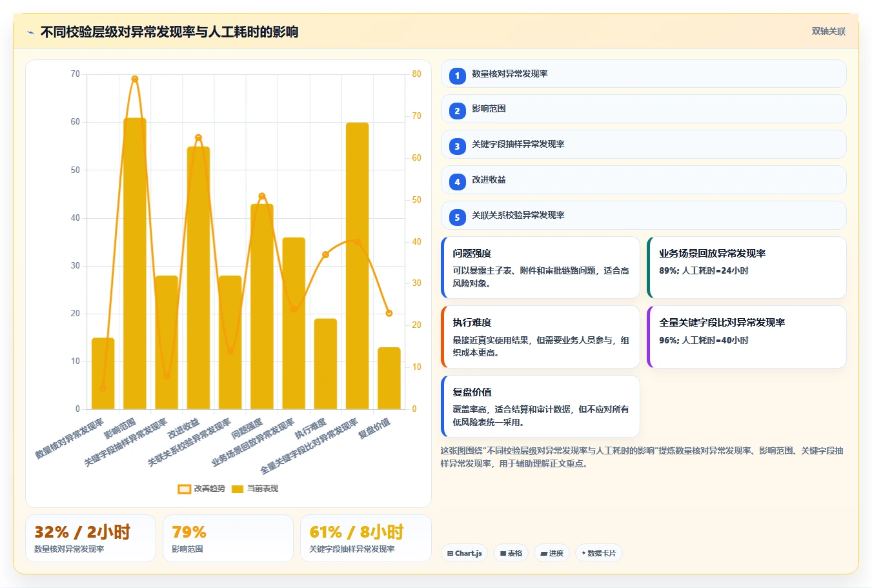Image resolution: width=872 pixels, height=588 pixels.
Task: Click the 79% stat card
Action: (228, 538)
